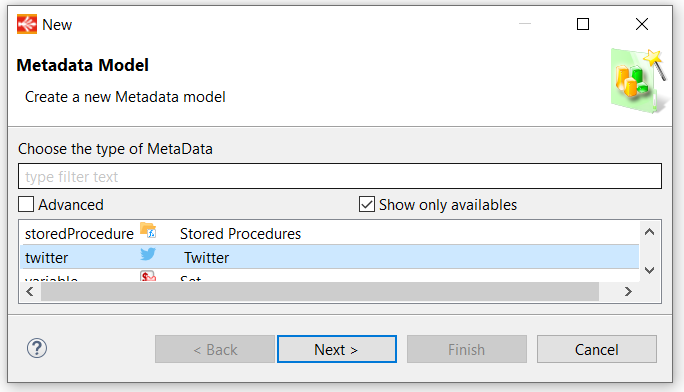This screenshot has height=392, width=684.
Task: Cancel the new metadata wizard
Action: click(596, 349)
